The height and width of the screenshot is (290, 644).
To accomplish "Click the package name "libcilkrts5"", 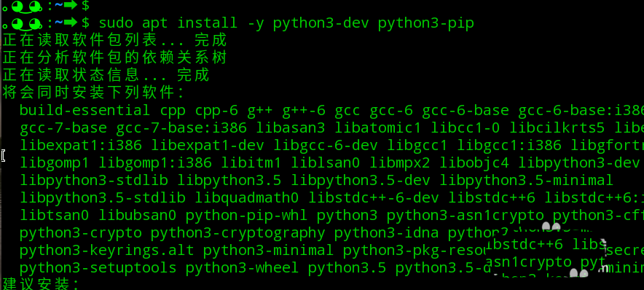I will pyautogui.click(x=557, y=128).
